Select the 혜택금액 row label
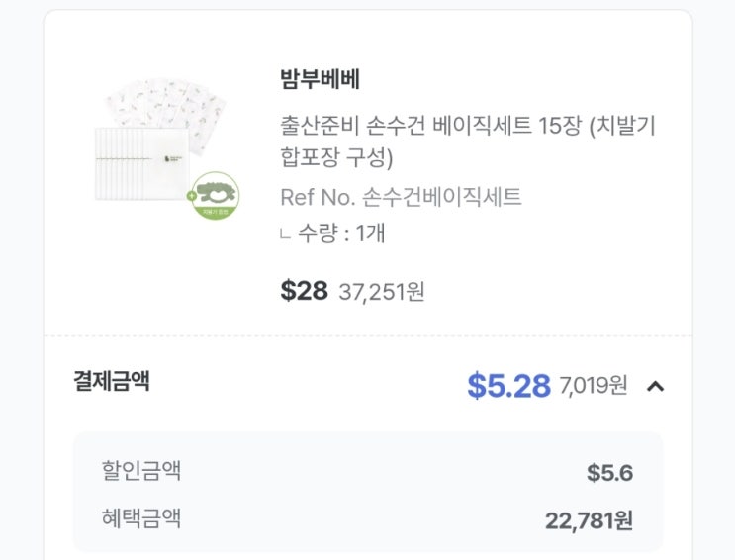735x560 pixels. (x=140, y=518)
